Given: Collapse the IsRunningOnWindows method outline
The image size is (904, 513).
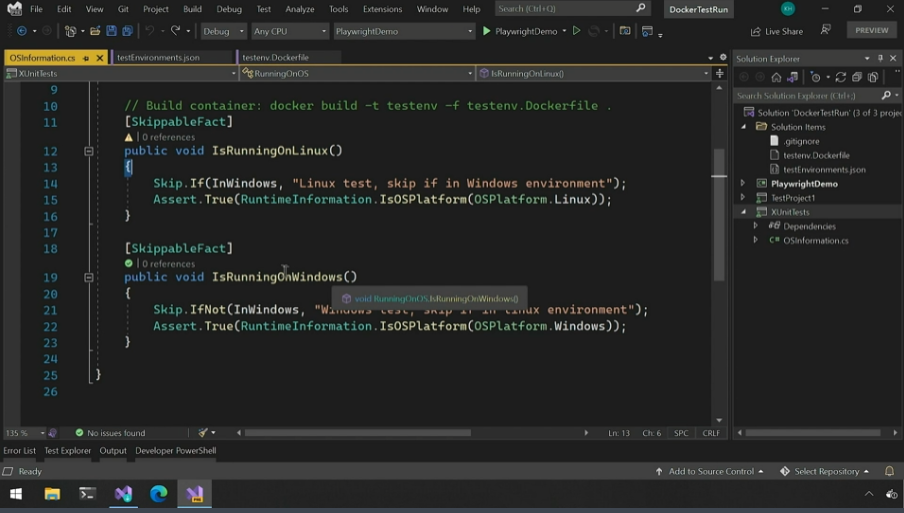Looking at the screenshot, I should 88,277.
